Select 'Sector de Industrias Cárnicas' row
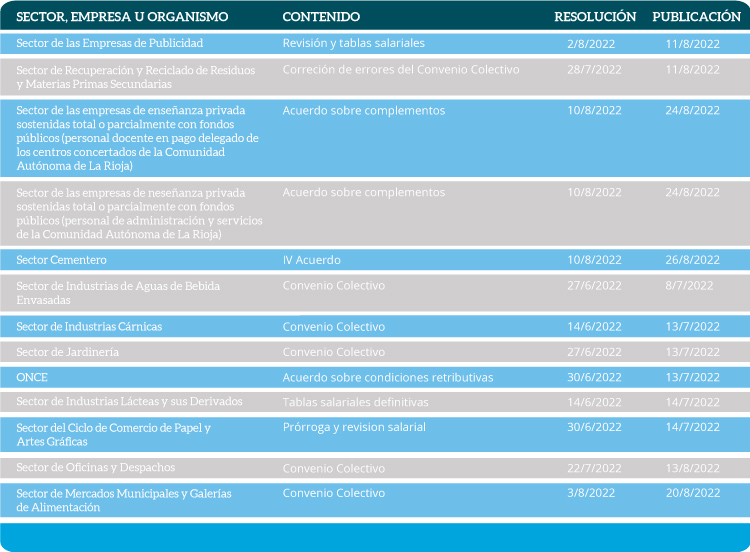This screenshot has width=750, height=552. (375, 327)
